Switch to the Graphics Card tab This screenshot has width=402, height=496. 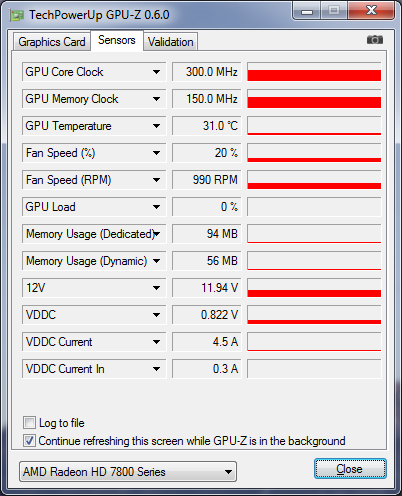click(52, 42)
